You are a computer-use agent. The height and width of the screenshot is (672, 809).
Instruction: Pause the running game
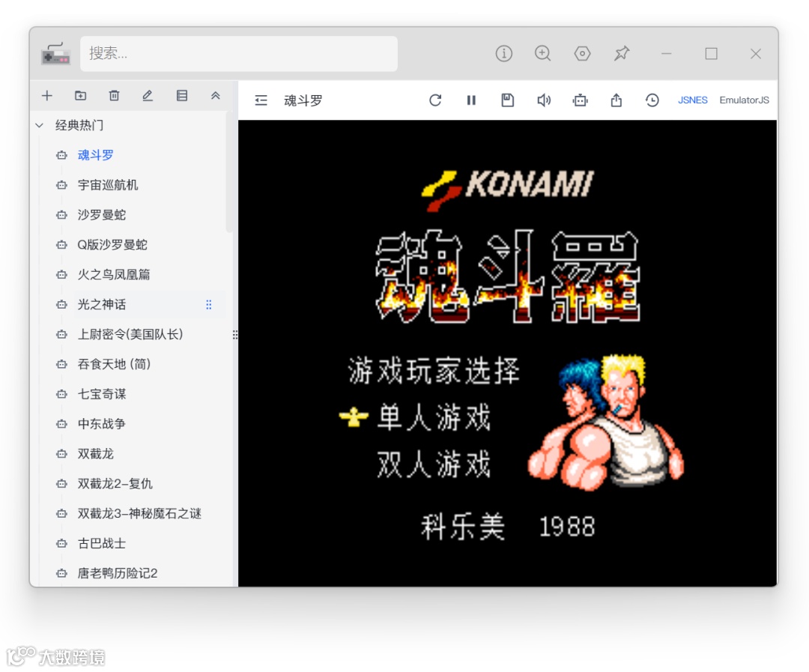[471, 100]
